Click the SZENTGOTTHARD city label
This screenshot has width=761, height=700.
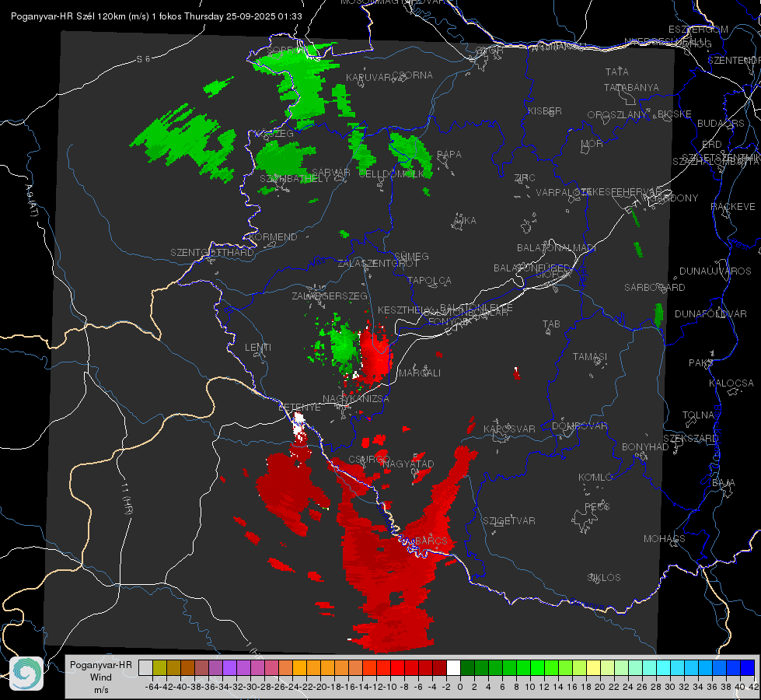(x=212, y=253)
